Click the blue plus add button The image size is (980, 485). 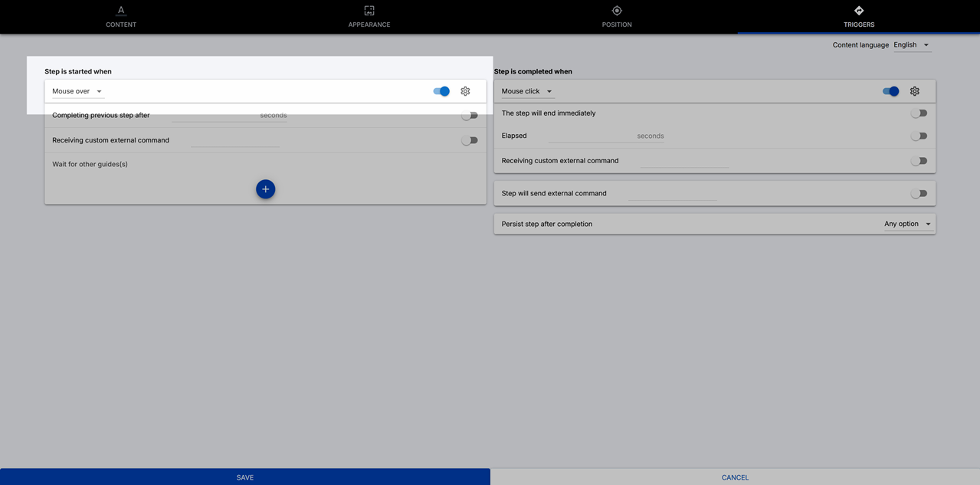(x=265, y=189)
